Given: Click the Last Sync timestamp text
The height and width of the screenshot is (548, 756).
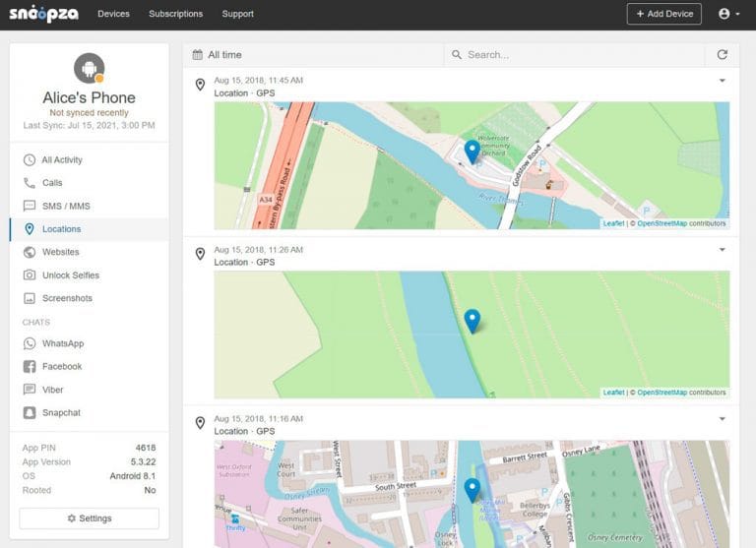Looking at the screenshot, I should coord(90,125).
